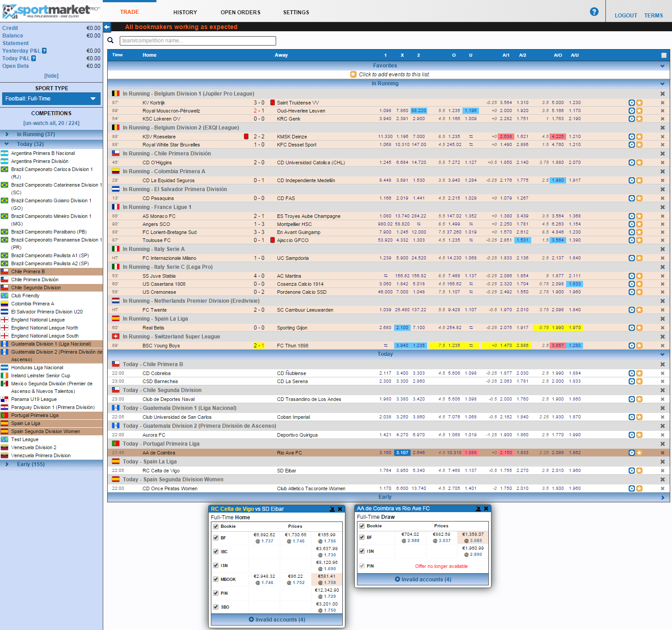The image size is (672, 630).
Task: Click the Open Bets link
Action: 16,66
